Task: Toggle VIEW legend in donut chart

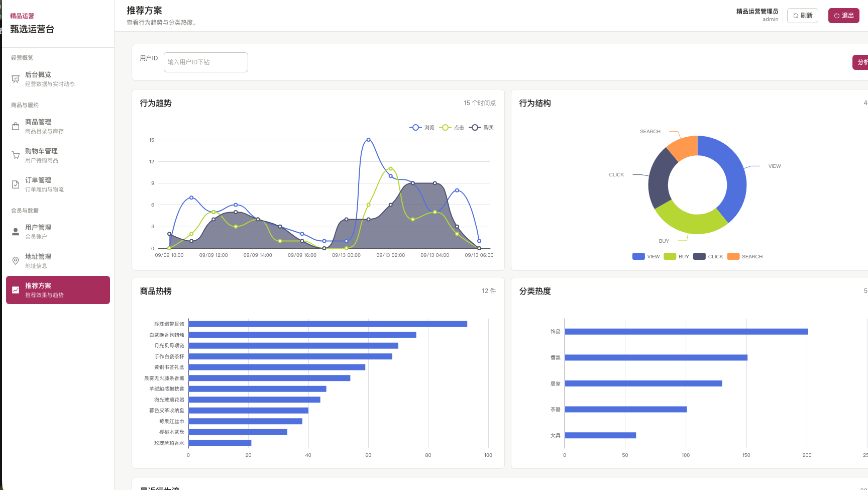Action: [646, 256]
